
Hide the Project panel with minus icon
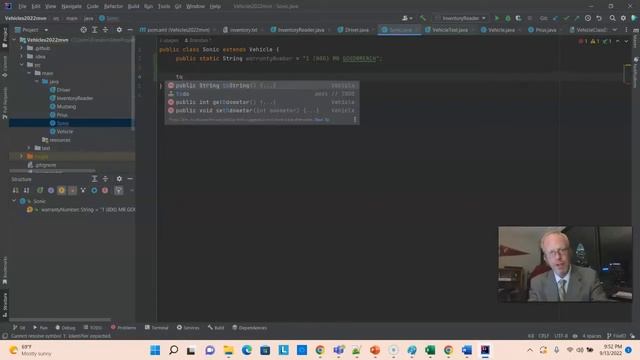tap(130, 30)
